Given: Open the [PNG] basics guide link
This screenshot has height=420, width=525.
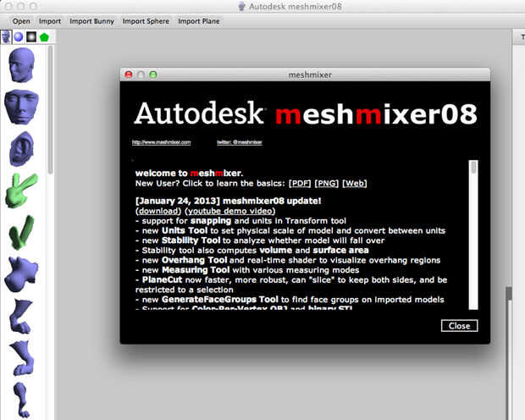Looking at the screenshot, I should [327, 184].
